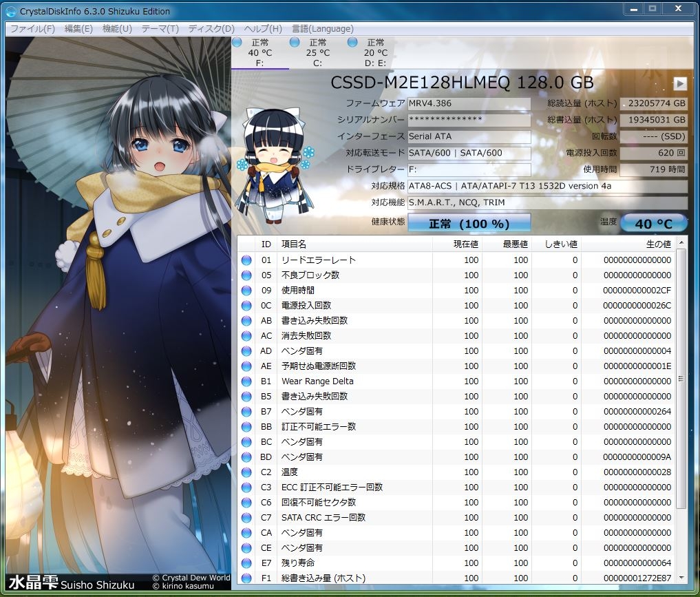Viewport: 700px width, 597px height.
Task: Click the status icon for ID F1 row
Action: [246, 578]
